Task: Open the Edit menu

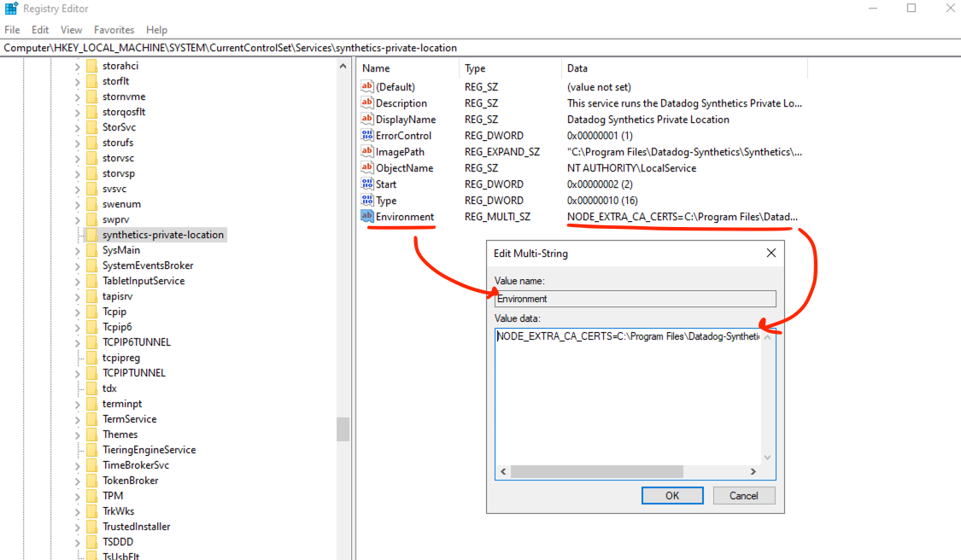Action: 40,30
